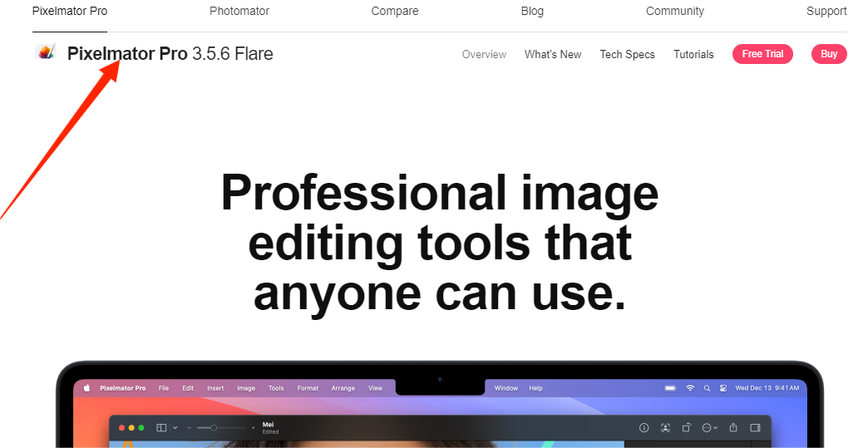Image resolution: width=868 pixels, height=448 pixels.
Task: Open the Pixelmator Pro menu in mockup menubar
Action: [123, 388]
